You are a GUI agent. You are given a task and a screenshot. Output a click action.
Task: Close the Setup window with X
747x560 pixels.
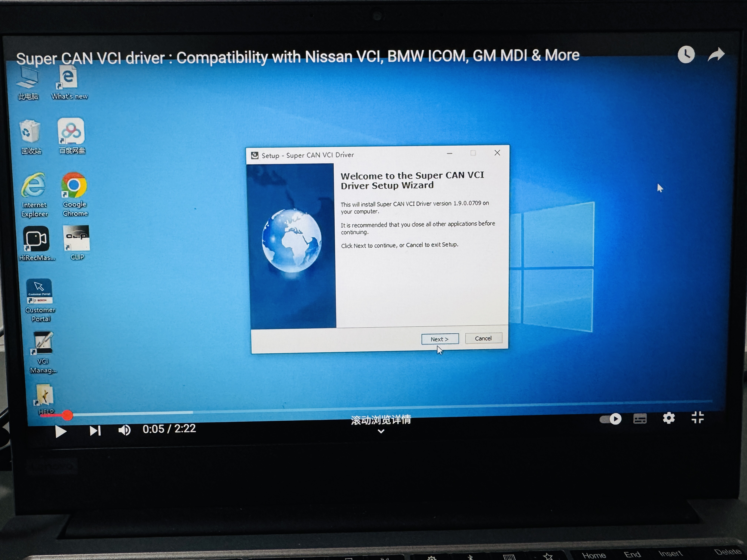point(497,153)
